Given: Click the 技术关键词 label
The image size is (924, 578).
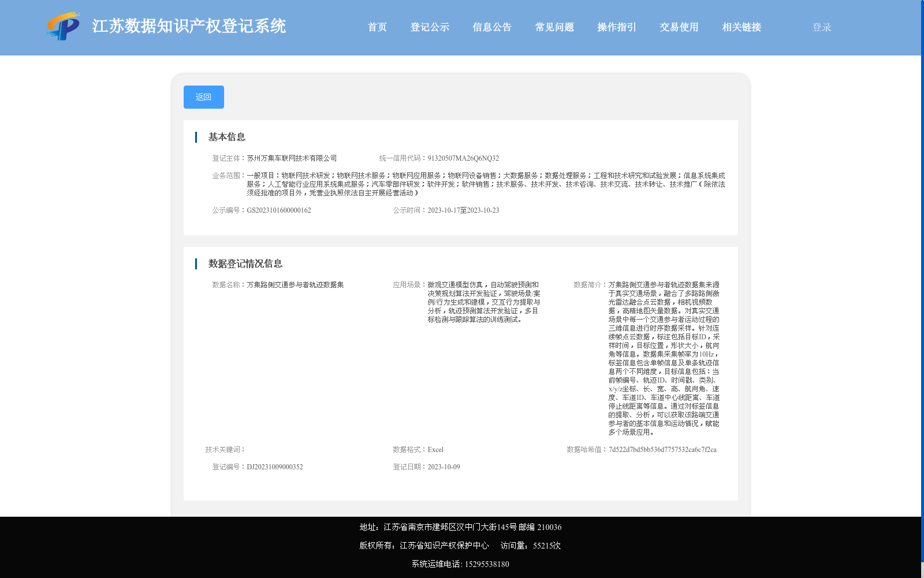Looking at the screenshot, I should click(x=225, y=450).
